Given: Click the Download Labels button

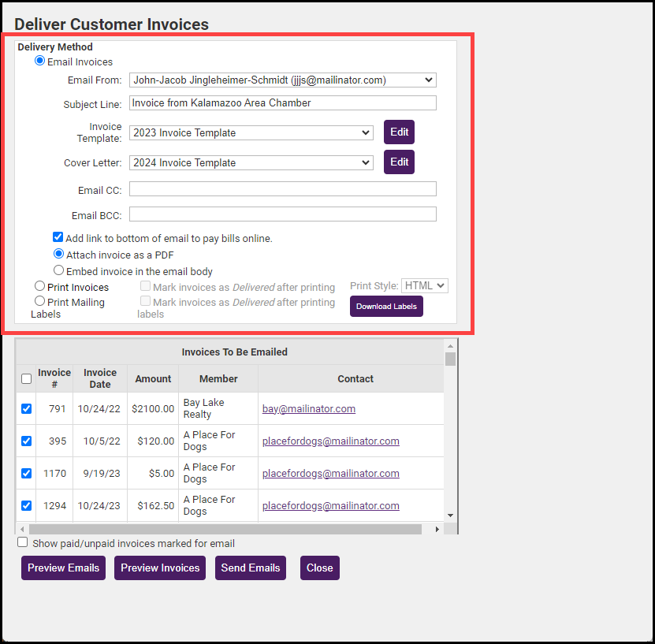Looking at the screenshot, I should (386, 307).
